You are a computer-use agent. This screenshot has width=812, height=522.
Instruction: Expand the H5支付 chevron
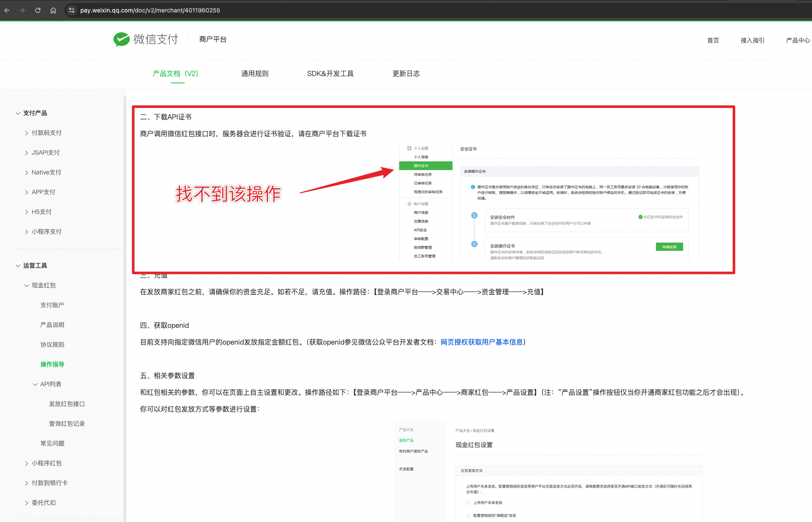coord(27,212)
